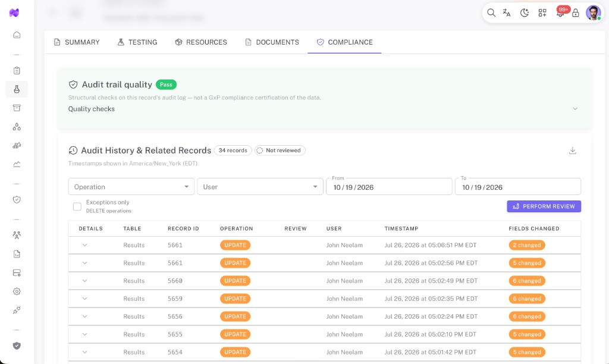Click the 5 changed badge for record 5655

[x=527, y=334]
